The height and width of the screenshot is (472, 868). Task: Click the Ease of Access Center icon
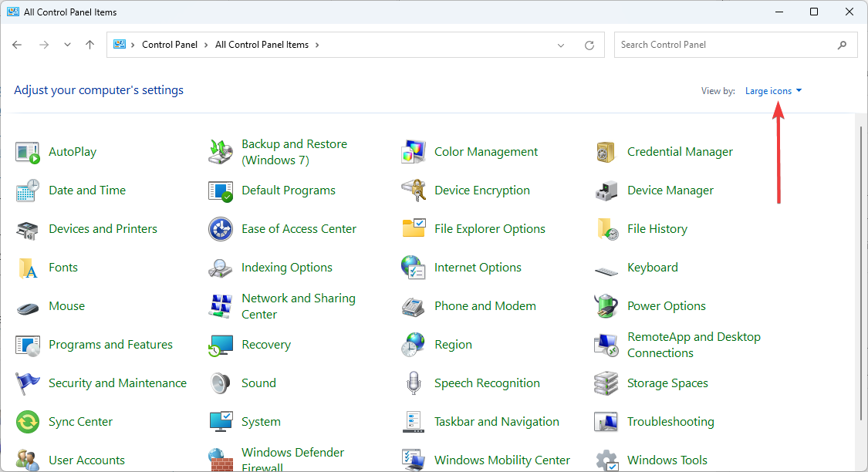(221, 229)
